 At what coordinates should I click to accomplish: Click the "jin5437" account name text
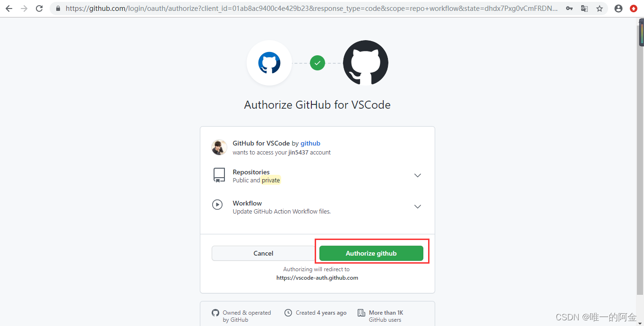(x=298, y=153)
